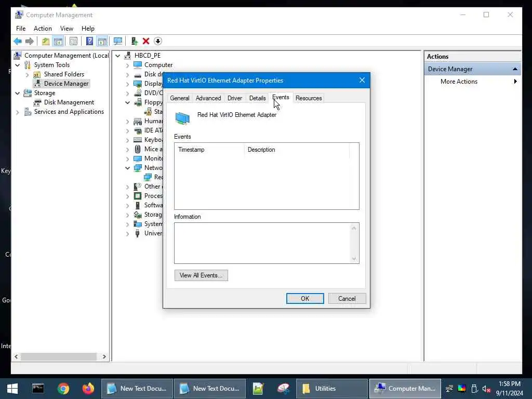The width and height of the screenshot is (532, 399).
Task: Click the Keyboards category icon in device tree
Action: pyautogui.click(x=137, y=139)
